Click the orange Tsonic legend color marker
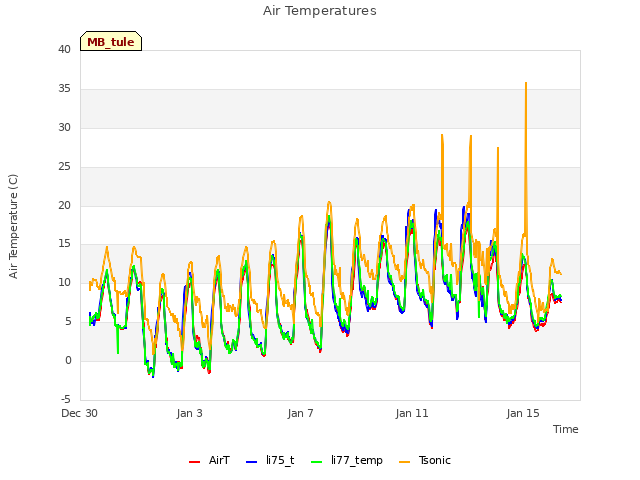The height and width of the screenshot is (480, 640). click(x=404, y=462)
